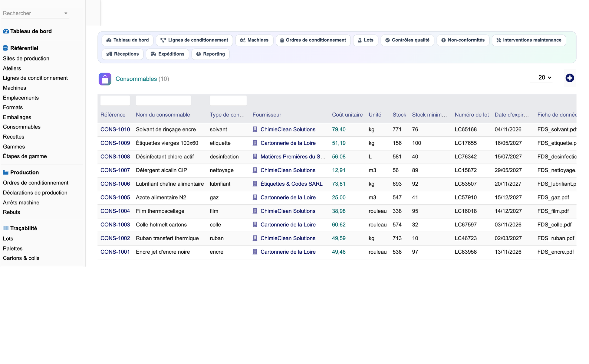Open record CONS-1001

(115, 252)
